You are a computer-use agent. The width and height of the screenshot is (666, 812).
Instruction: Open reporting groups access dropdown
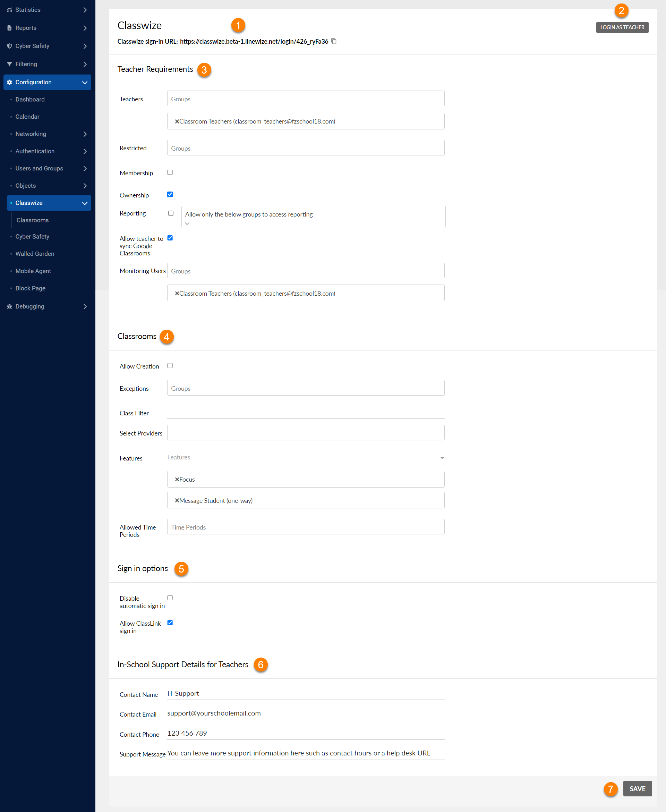tap(187, 223)
